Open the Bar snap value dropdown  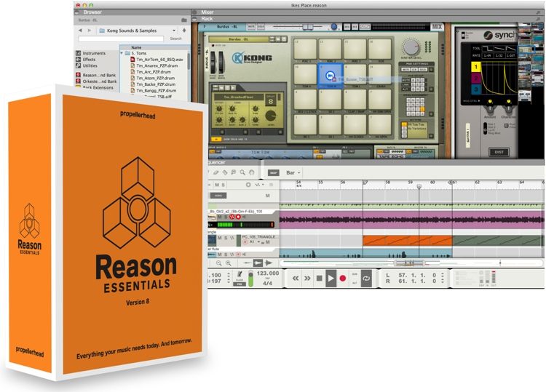click(x=293, y=172)
